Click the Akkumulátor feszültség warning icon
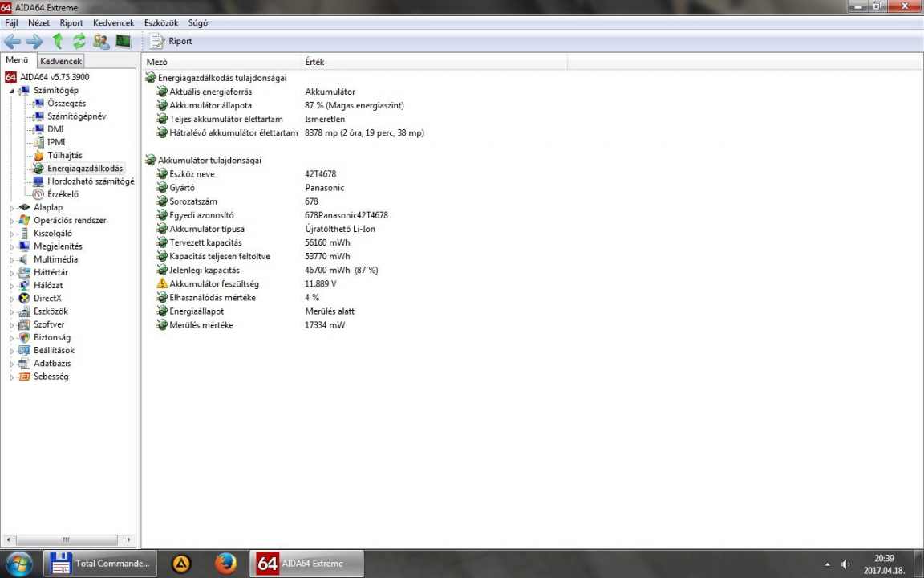Image resolution: width=924 pixels, height=578 pixels. pos(162,283)
